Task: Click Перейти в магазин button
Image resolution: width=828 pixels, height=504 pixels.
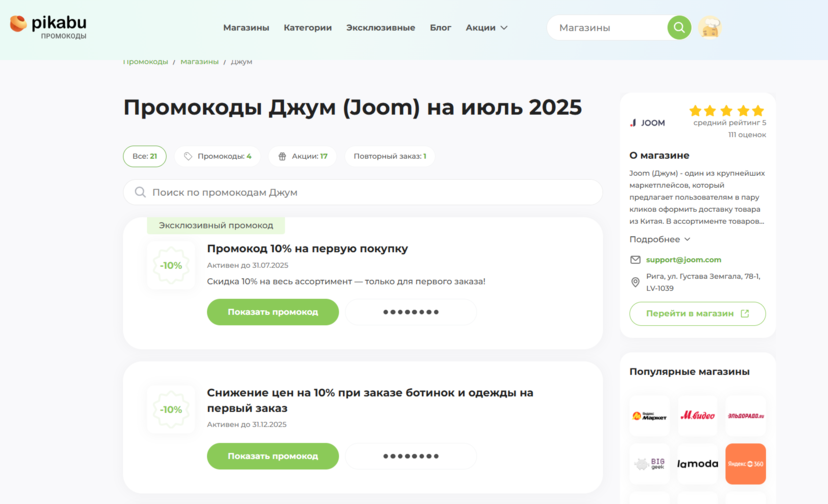Action: click(x=698, y=314)
